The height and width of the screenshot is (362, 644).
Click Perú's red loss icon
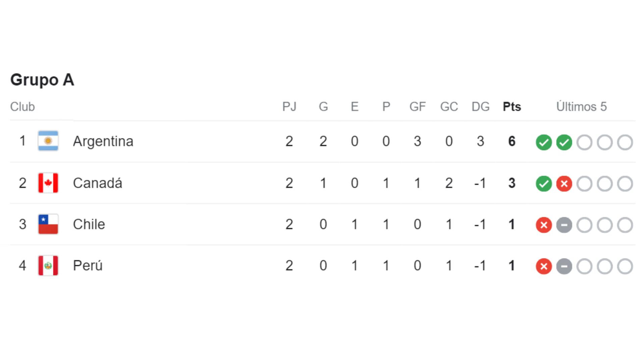(544, 266)
